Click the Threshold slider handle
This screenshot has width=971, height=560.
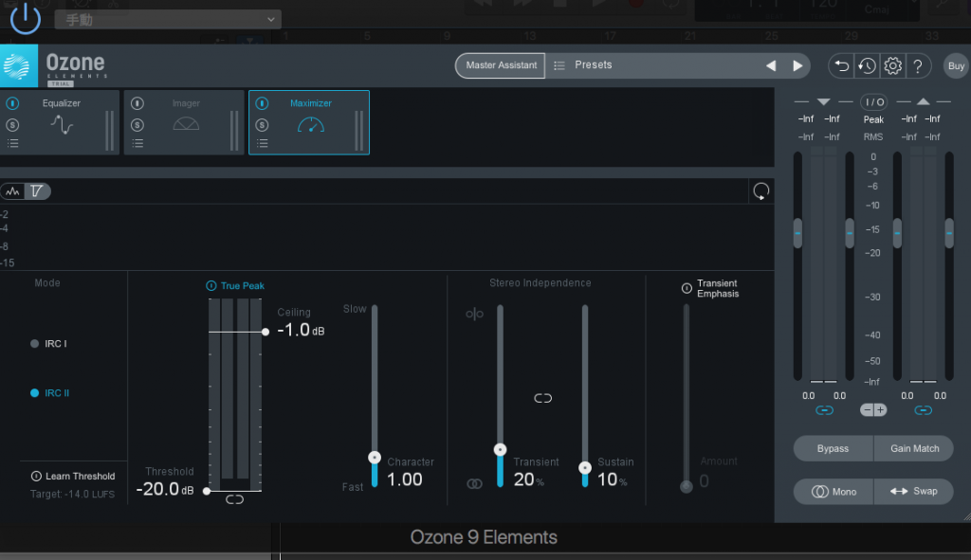[x=207, y=492]
